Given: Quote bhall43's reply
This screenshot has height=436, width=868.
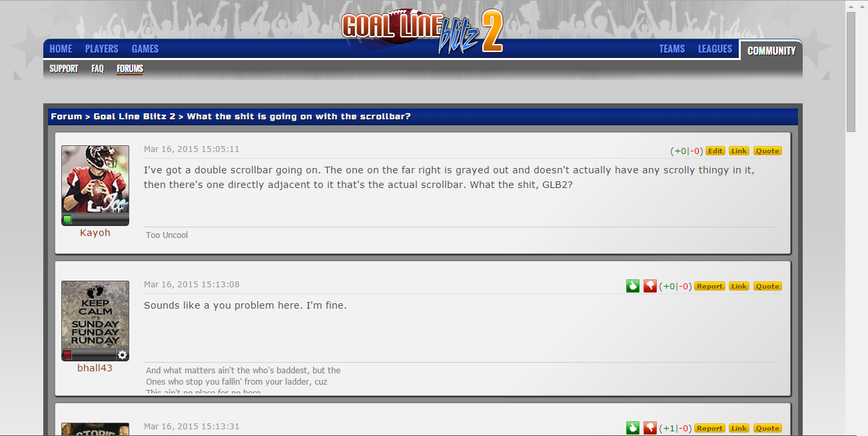Looking at the screenshot, I should click(767, 286).
